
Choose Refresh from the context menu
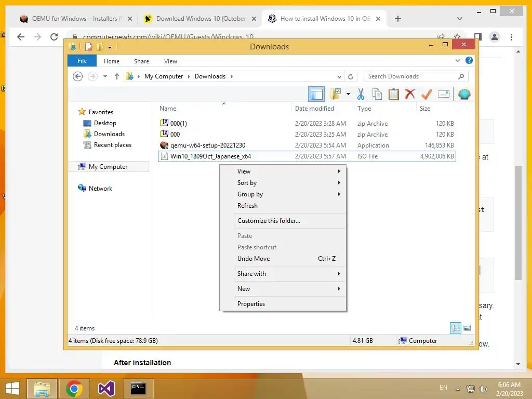click(x=290, y=206)
